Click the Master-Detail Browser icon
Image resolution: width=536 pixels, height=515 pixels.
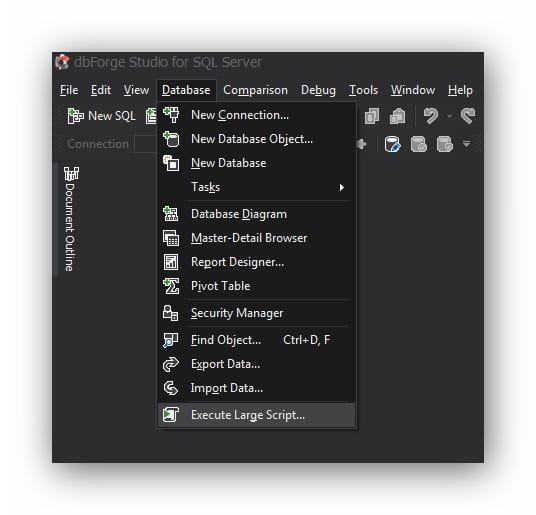click(x=171, y=238)
